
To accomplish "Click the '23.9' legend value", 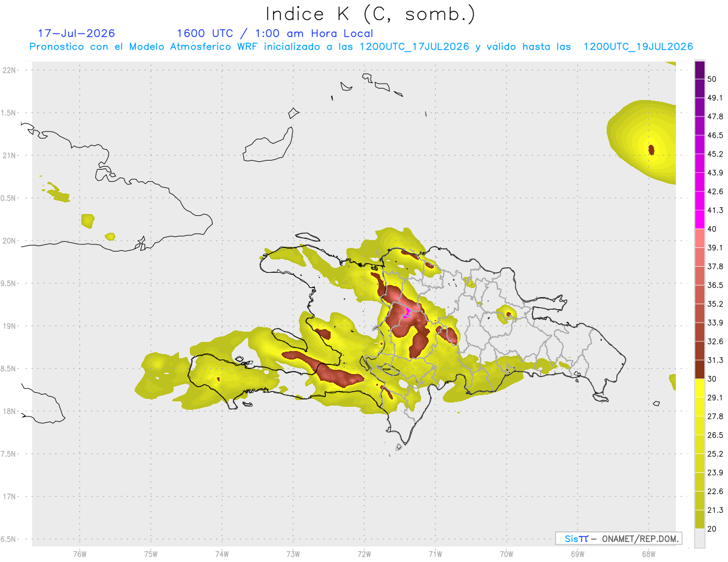I will pyautogui.click(x=715, y=472).
